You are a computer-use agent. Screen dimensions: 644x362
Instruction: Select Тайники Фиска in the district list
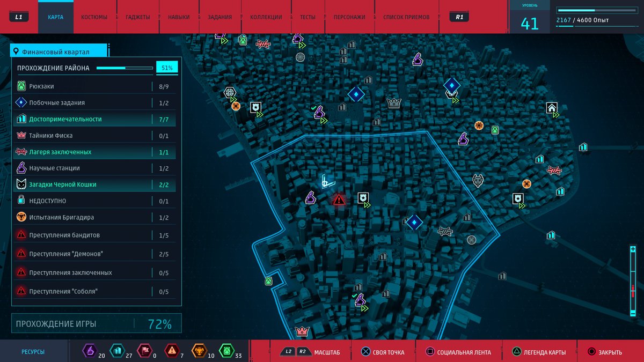[97, 136]
